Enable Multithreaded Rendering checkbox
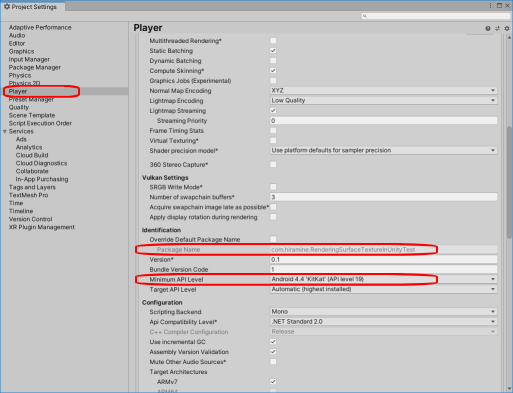513x393 pixels. pos(273,41)
